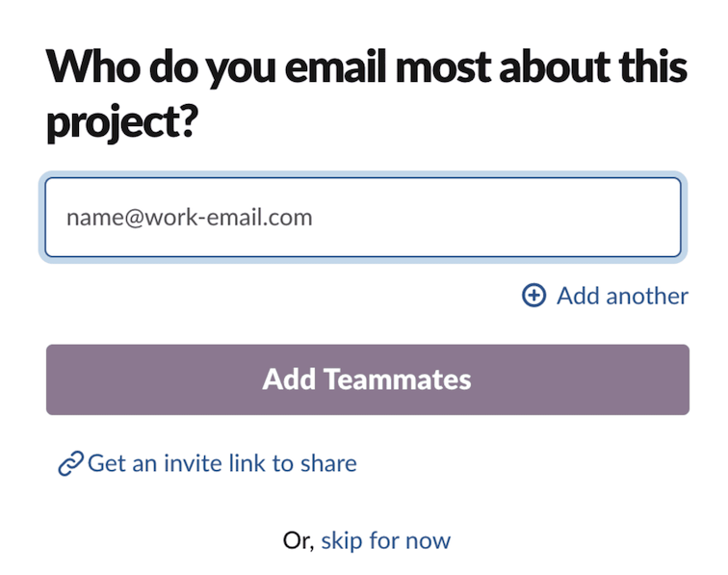Generate a shareable invite via chain icon
728x575 pixels.
[70, 463]
